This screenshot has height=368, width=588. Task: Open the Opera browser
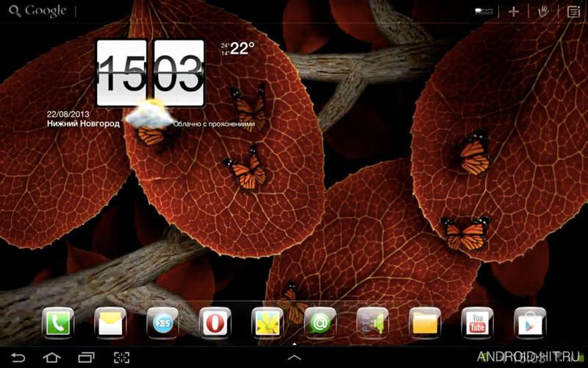[215, 323]
